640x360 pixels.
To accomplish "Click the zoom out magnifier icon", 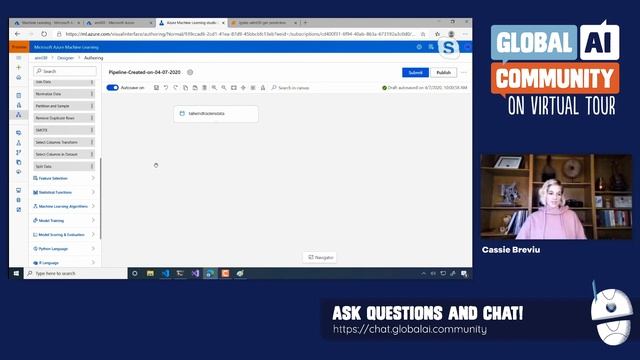I will 224,88.
